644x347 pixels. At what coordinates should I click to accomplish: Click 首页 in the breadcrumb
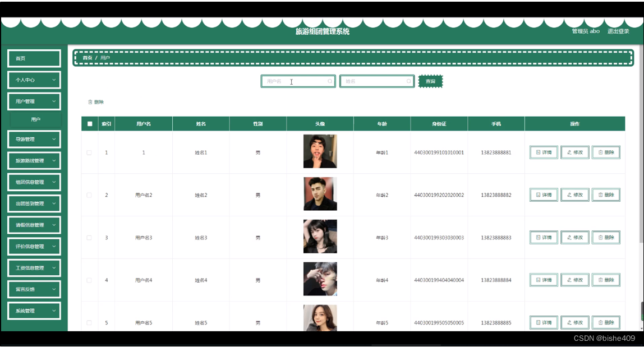pos(88,58)
